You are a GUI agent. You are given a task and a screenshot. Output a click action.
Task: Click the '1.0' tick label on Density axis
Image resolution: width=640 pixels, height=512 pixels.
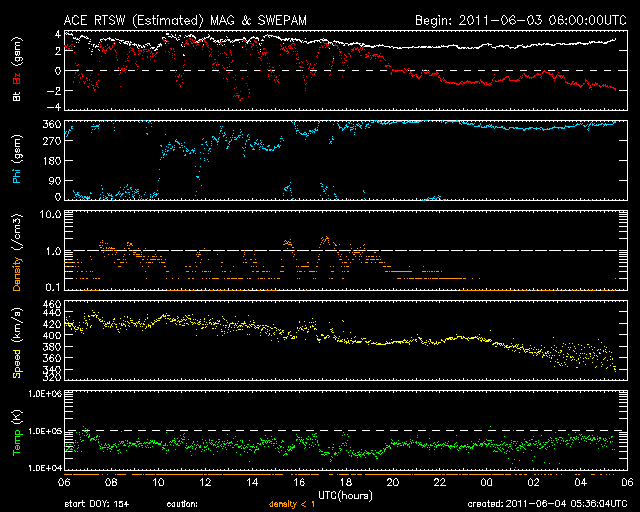pyautogui.click(x=53, y=251)
